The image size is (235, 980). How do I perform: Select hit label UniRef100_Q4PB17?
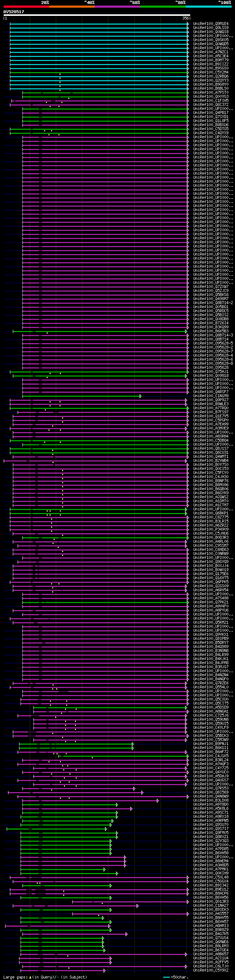pos(211,113)
